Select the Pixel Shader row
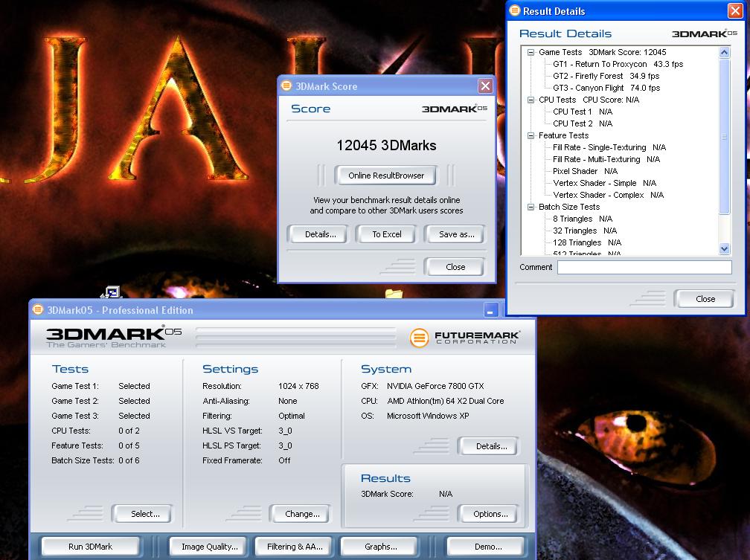 (x=585, y=171)
